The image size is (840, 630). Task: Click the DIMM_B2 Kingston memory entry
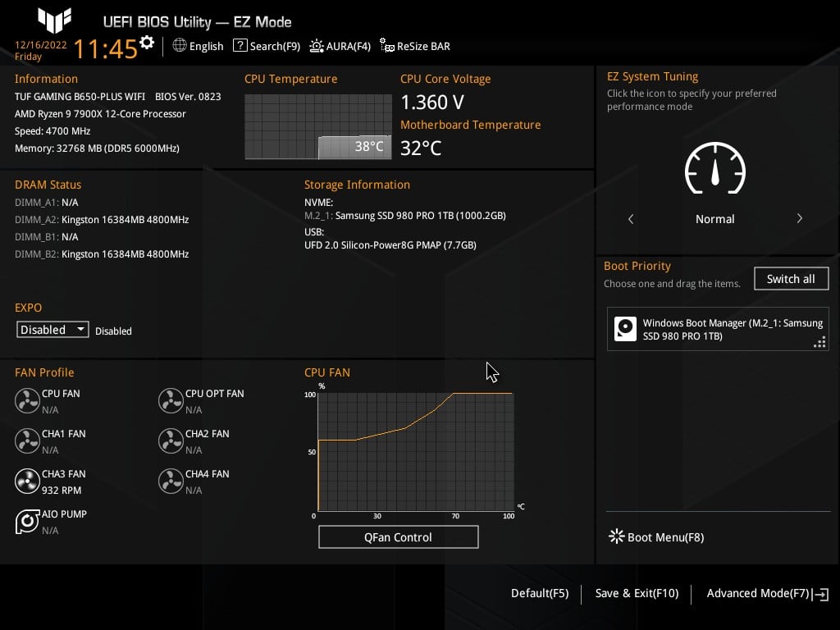[102, 254]
